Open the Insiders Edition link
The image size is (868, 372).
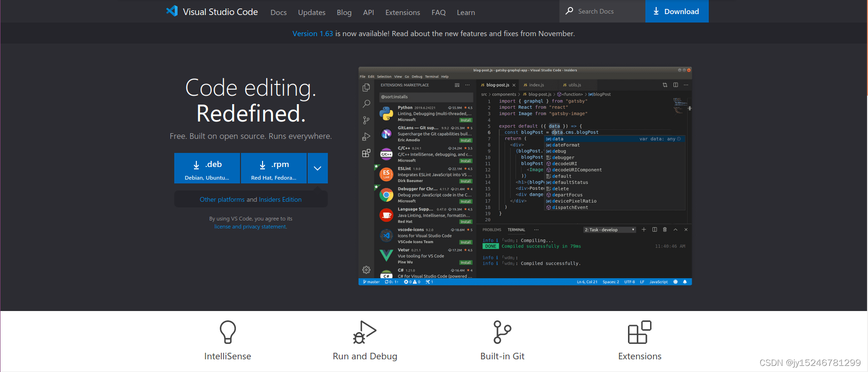coord(280,199)
